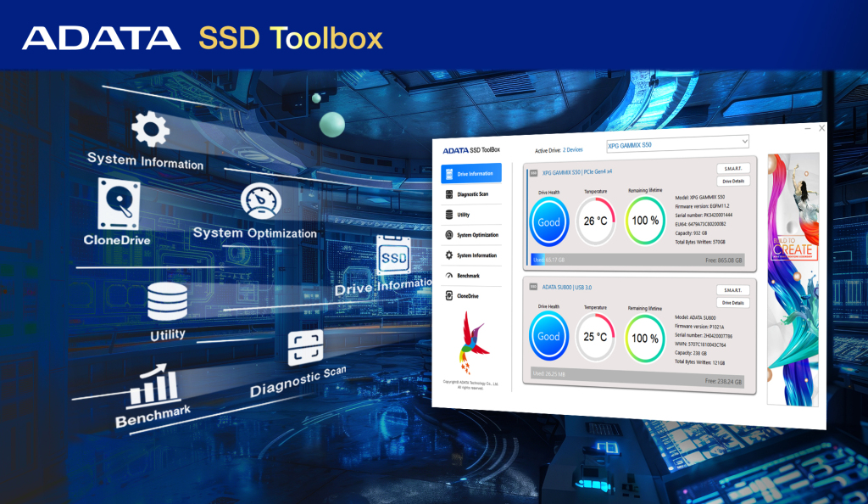Image resolution: width=868 pixels, height=504 pixels.
Task: Click the Build to Create advertisement banner
Action: [793, 280]
